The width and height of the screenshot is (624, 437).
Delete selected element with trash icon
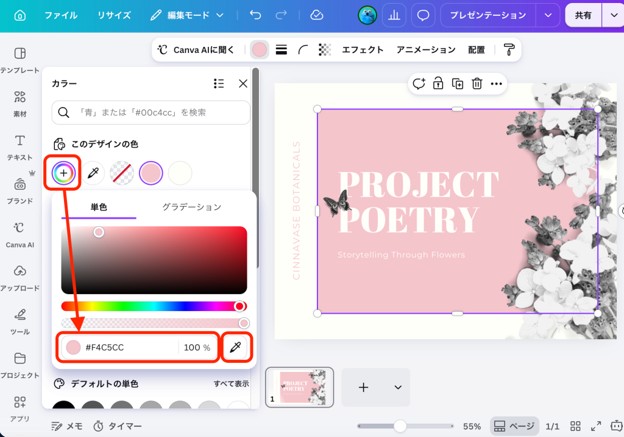(x=477, y=84)
